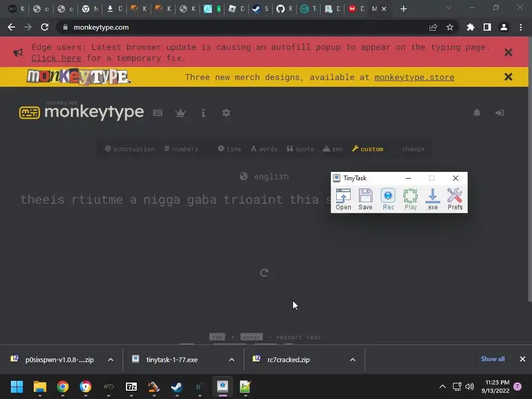Click the monkeytype keyboard start-test icon

pyautogui.click(x=157, y=113)
